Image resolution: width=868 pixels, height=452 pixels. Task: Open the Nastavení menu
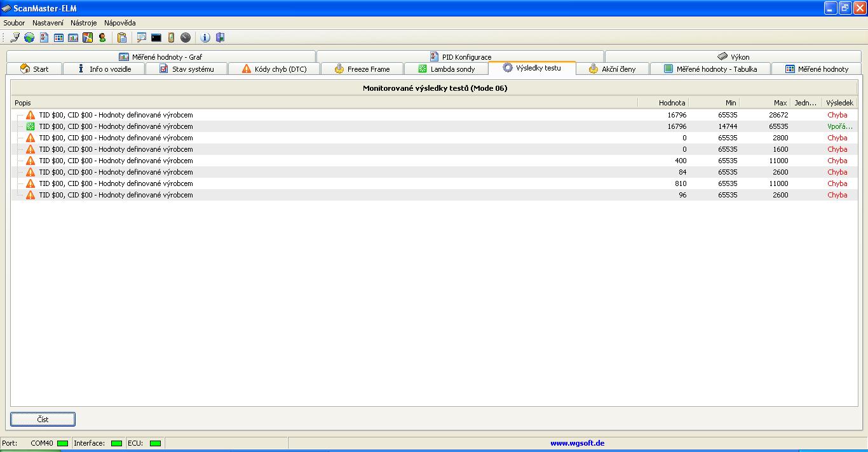pos(48,23)
